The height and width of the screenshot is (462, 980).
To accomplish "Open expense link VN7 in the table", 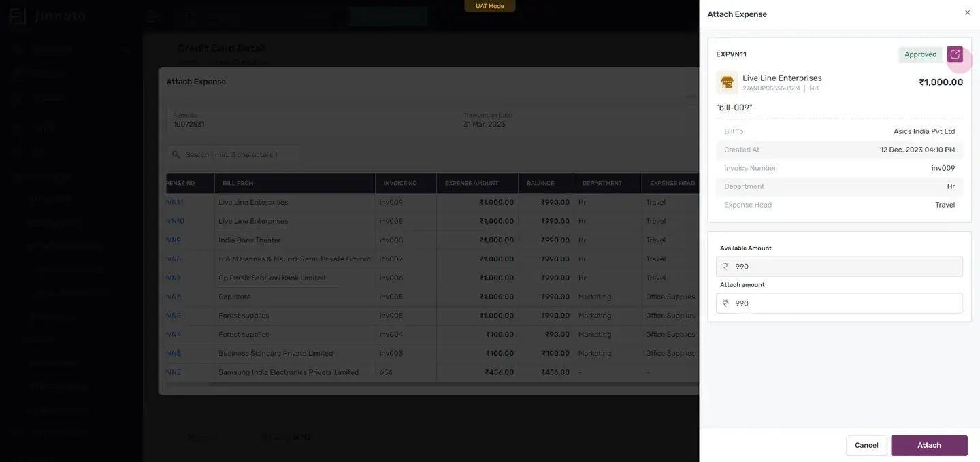I will click(174, 278).
